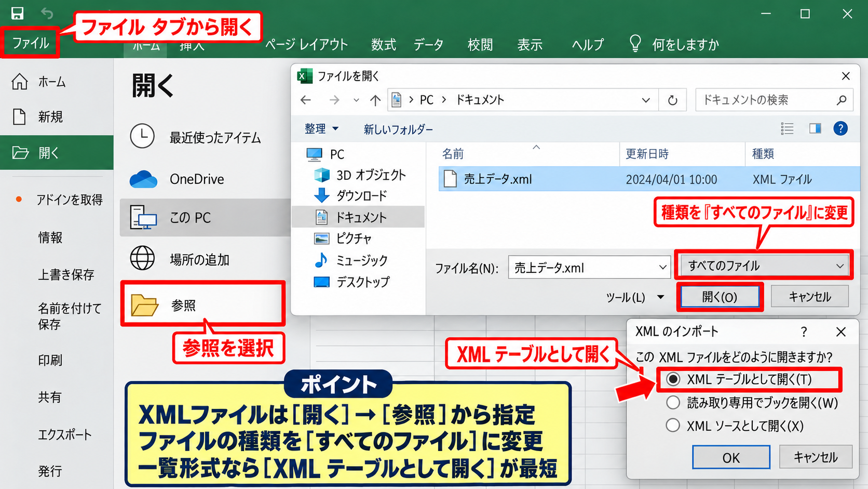The image size is (868, 489).
Task: Click the 開く(O) button
Action: 720,297
